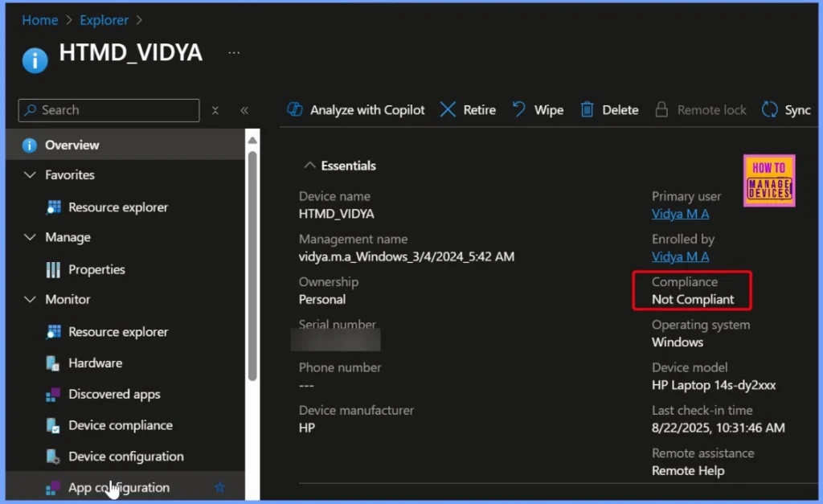Collapse the Manage section

click(x=31, y=237)
